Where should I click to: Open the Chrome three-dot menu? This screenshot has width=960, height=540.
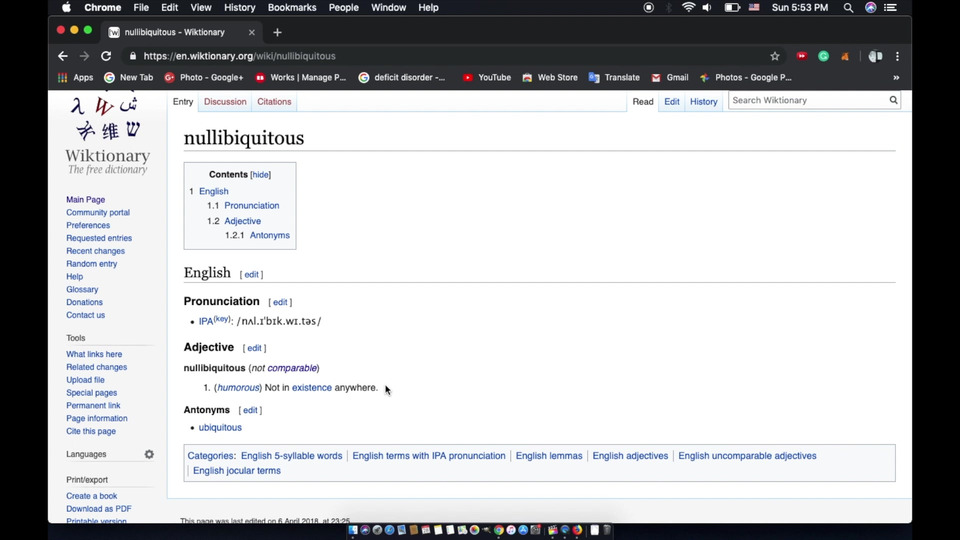click(898, 56)
